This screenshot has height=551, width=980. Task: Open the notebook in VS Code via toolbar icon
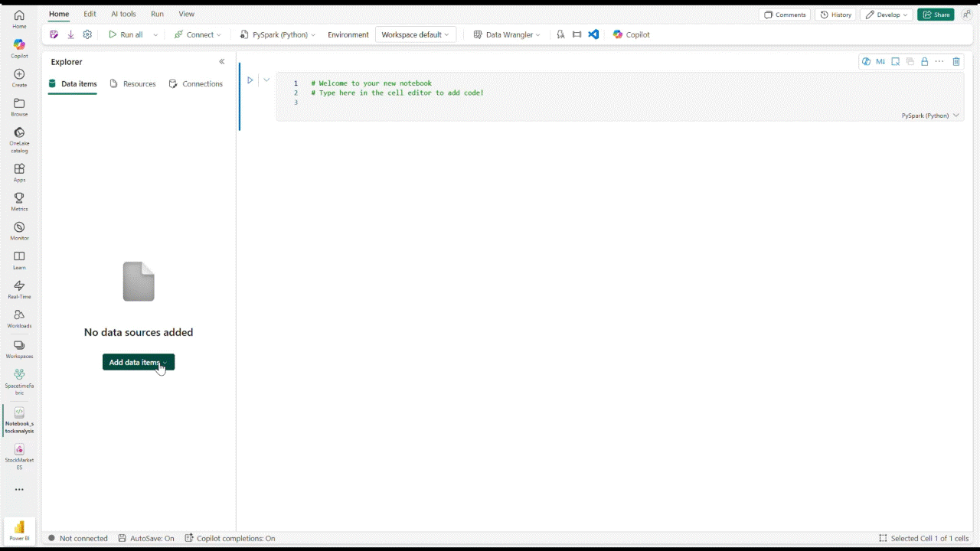click(593, 34)
